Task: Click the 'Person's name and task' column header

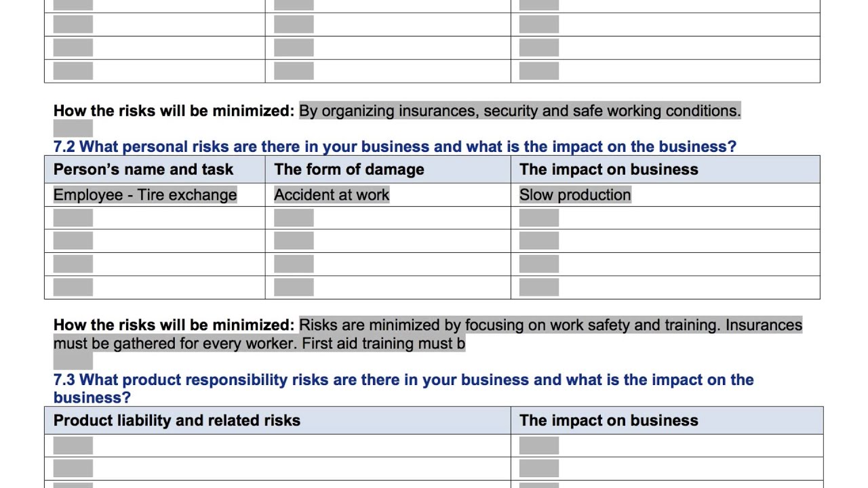Action: (143, 169)
